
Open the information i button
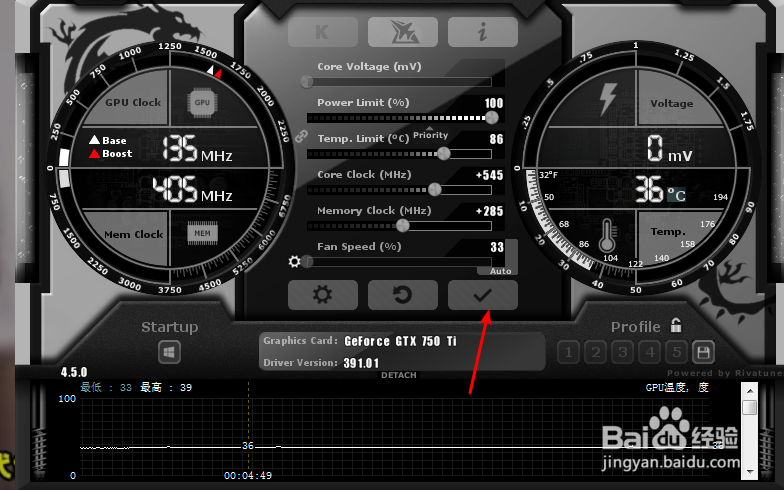482,32
